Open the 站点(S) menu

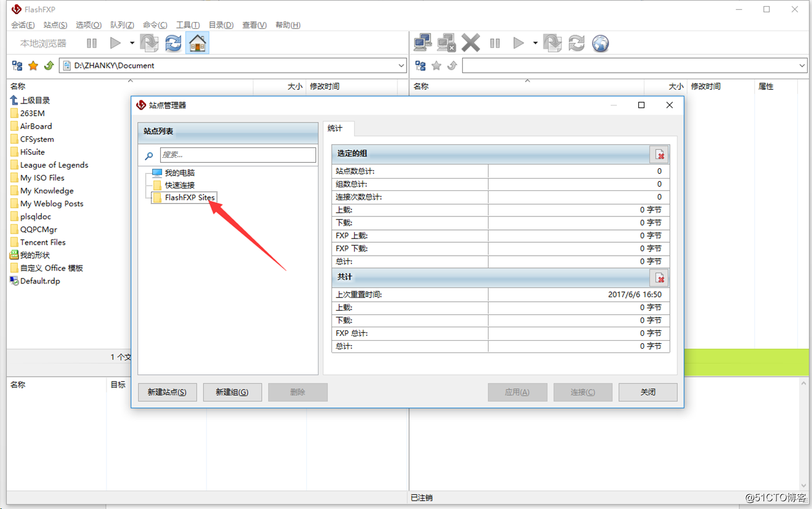tap(55, 25)
